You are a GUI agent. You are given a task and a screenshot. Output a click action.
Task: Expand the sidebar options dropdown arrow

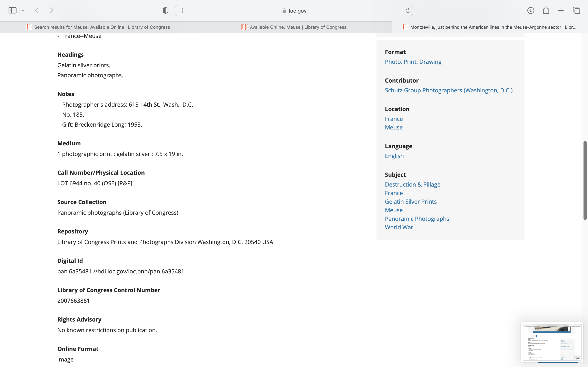coord(23,10)
